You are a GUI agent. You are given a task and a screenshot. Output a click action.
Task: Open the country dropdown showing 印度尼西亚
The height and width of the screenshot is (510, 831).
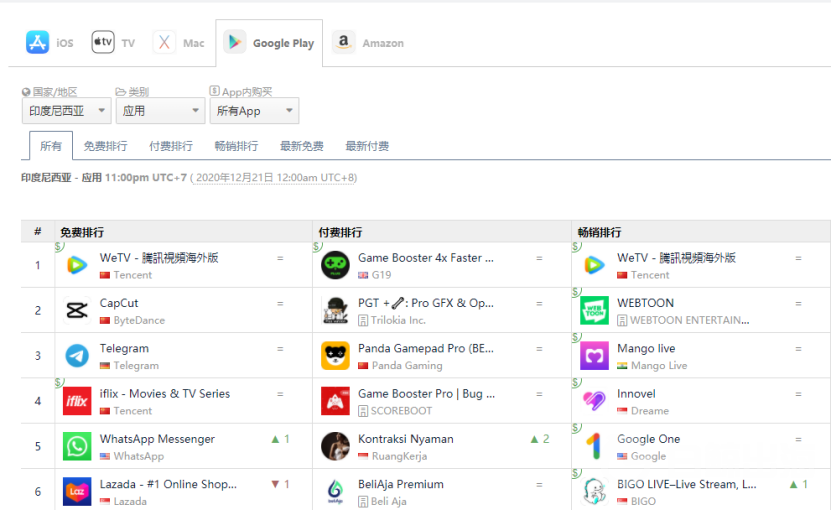tap(66, 111)
